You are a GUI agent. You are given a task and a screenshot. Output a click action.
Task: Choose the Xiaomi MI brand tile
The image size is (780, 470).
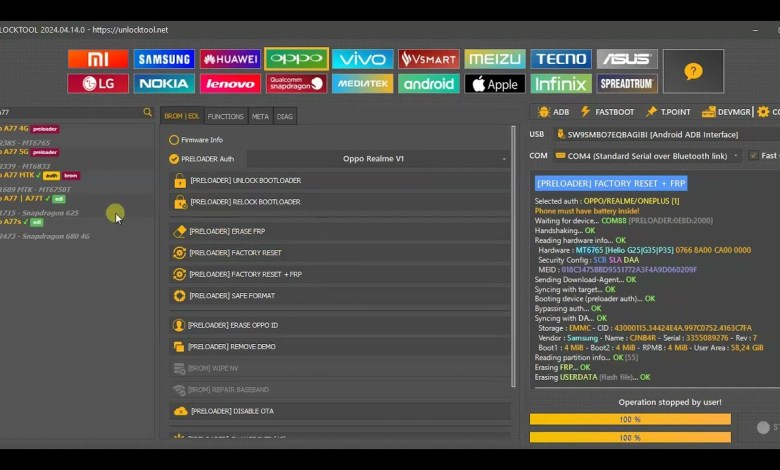click(98, 59)
